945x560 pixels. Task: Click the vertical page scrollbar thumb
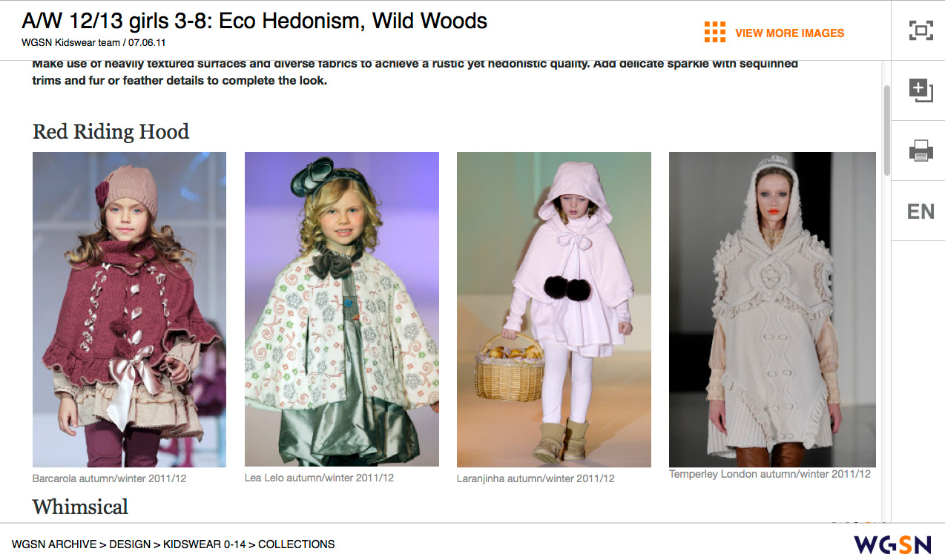tap(886, 130)
